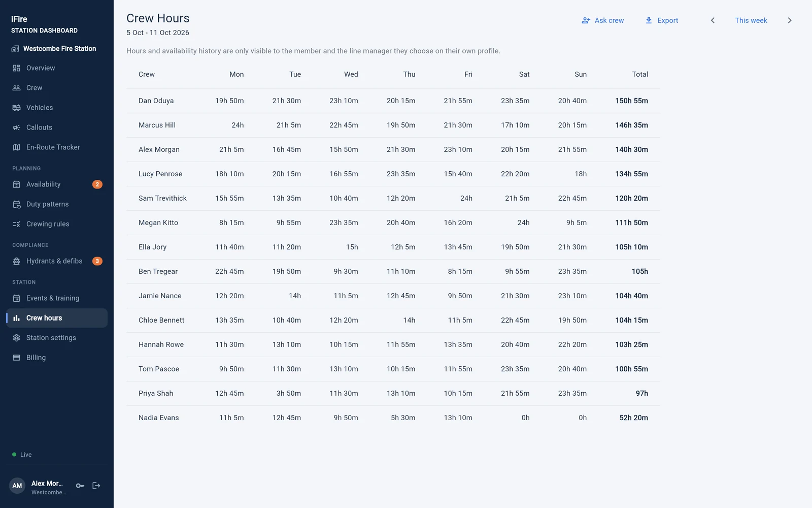Click the Crew column header
812x508 pixels.
coord(147,74)
